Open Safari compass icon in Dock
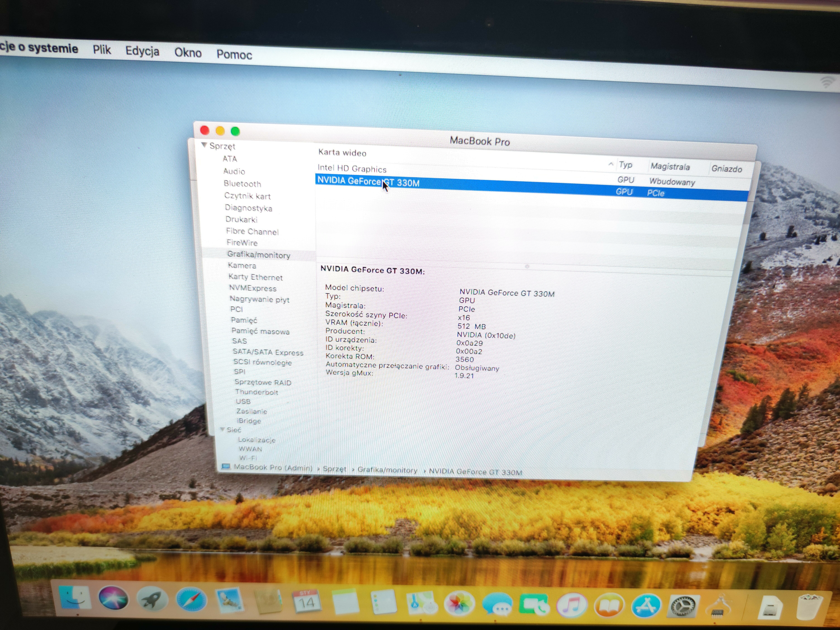The image size is (840, 630). [191, 599]
